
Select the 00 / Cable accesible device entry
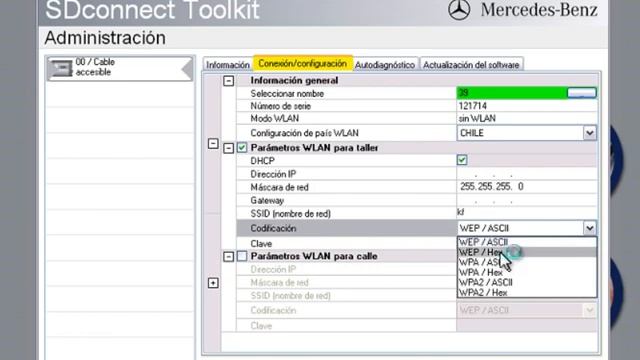[x=120, y=68]
